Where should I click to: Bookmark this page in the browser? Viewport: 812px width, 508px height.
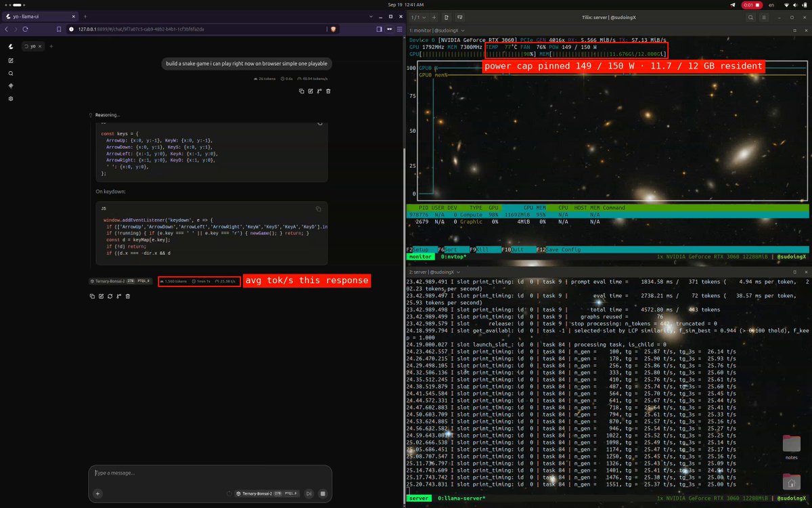pyautogui.click(x=60, y=29)
